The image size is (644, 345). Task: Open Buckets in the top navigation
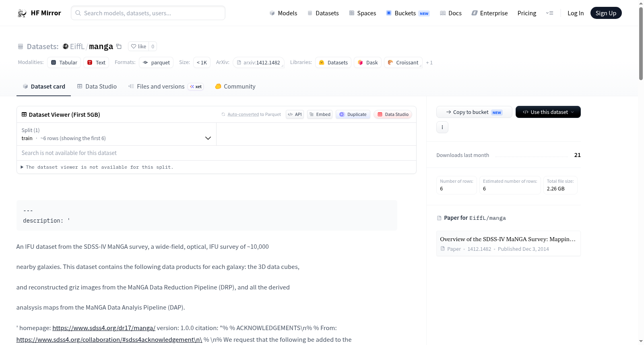(x=408, y=13)
